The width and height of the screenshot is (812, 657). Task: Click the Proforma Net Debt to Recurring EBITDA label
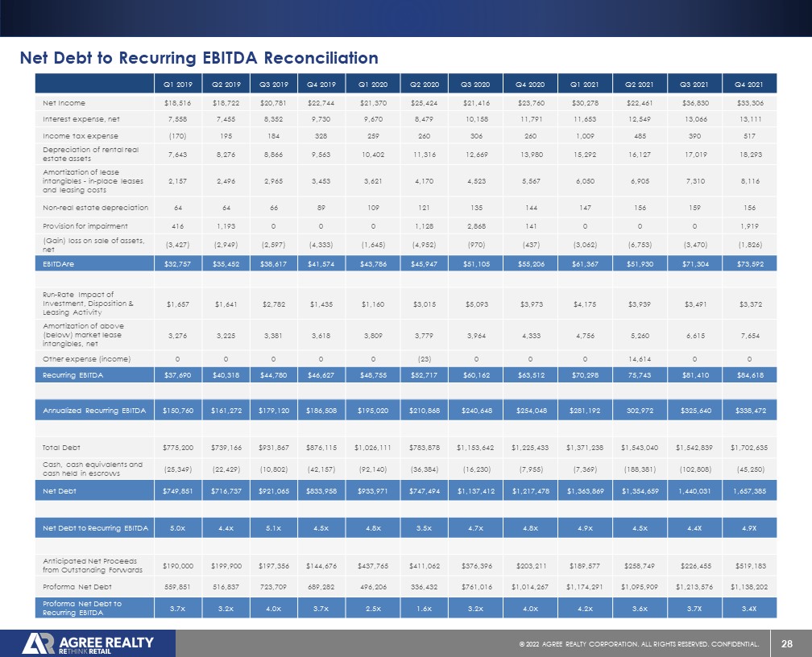click(82, 608)
